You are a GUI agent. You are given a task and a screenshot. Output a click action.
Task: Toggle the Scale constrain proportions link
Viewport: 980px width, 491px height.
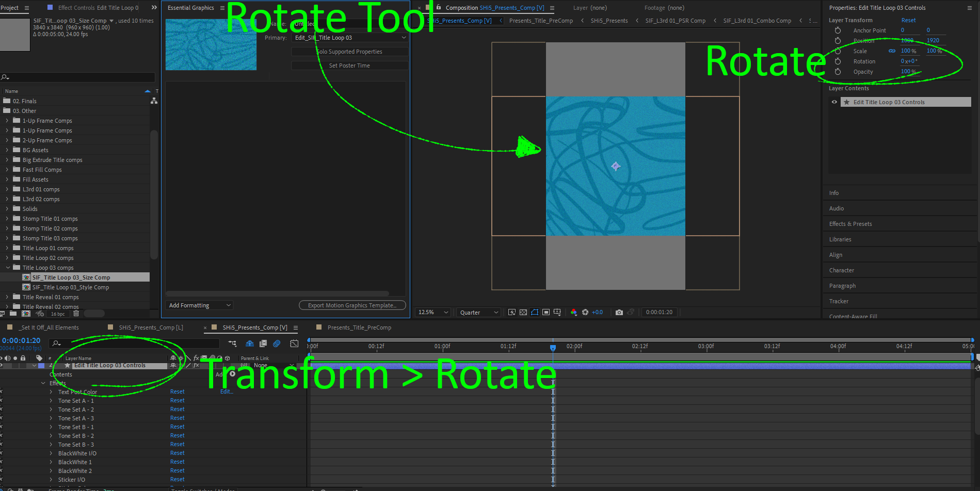point(892,51)
